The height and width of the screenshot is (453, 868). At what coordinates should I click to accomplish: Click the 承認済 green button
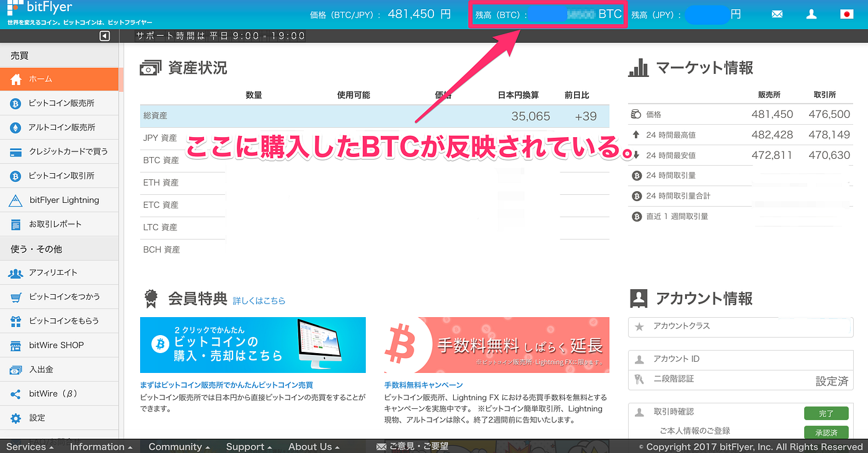[826, 432]
